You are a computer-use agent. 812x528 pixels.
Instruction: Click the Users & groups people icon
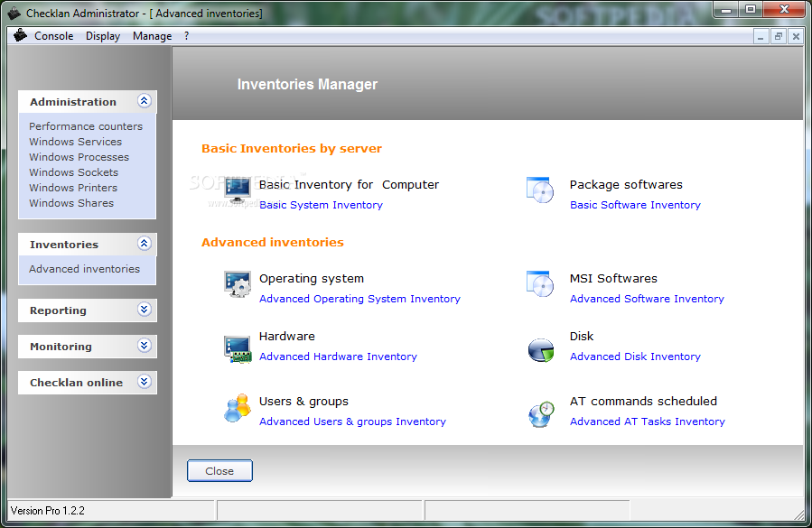[238, 408]
